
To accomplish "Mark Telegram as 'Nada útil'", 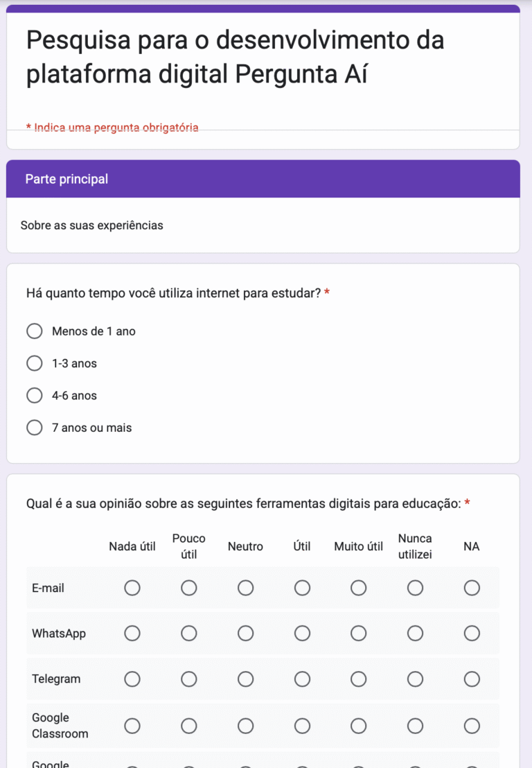I will (132, 679).
